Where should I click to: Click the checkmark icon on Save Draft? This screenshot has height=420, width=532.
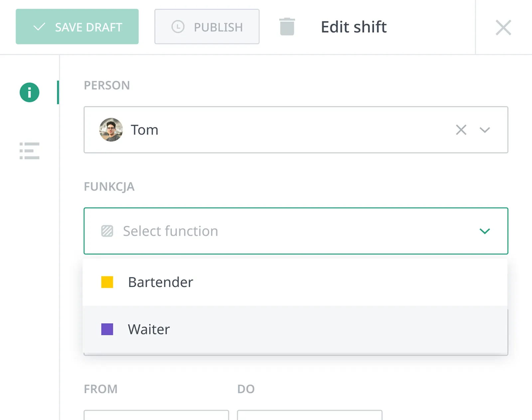pyautogui.click(x=39, y=27)
